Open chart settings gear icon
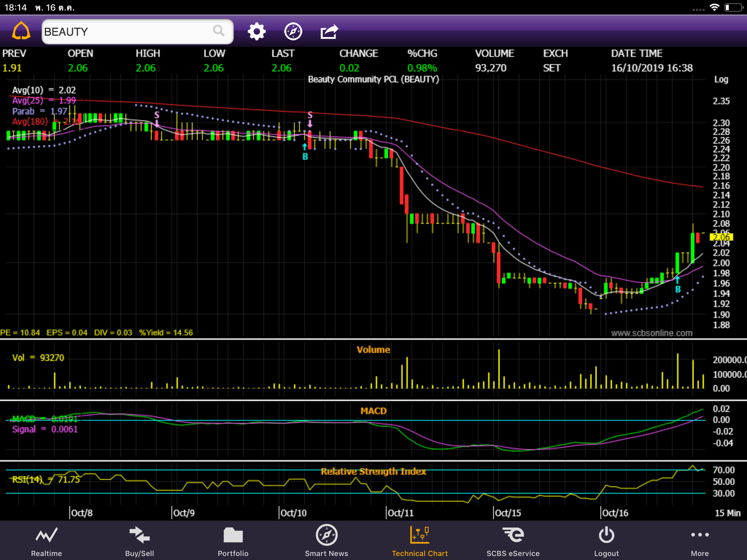Screen dimensions: 747x560 click(256, 31)
